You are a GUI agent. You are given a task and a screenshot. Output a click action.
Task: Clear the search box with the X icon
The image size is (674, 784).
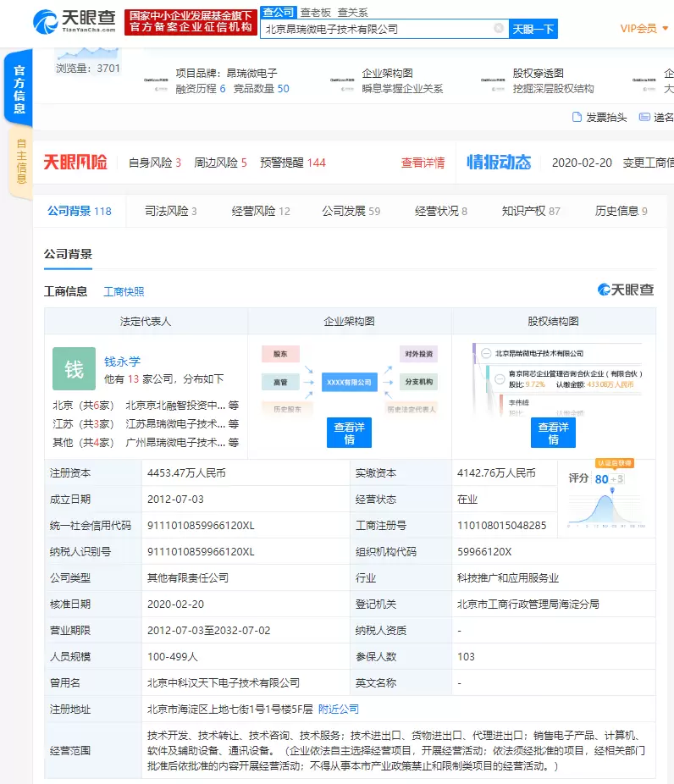[x=498, y=29]
